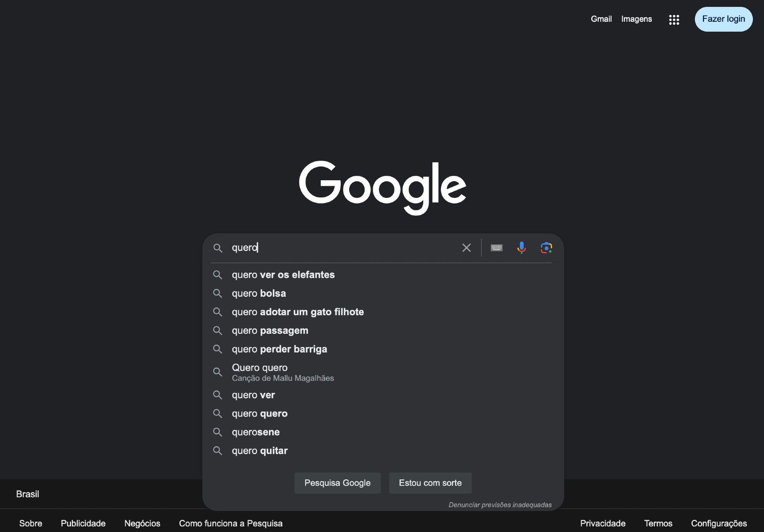Open the 'Sobre' footer link
The width and height of the screenshot is (764, 532).
[31, 524]
